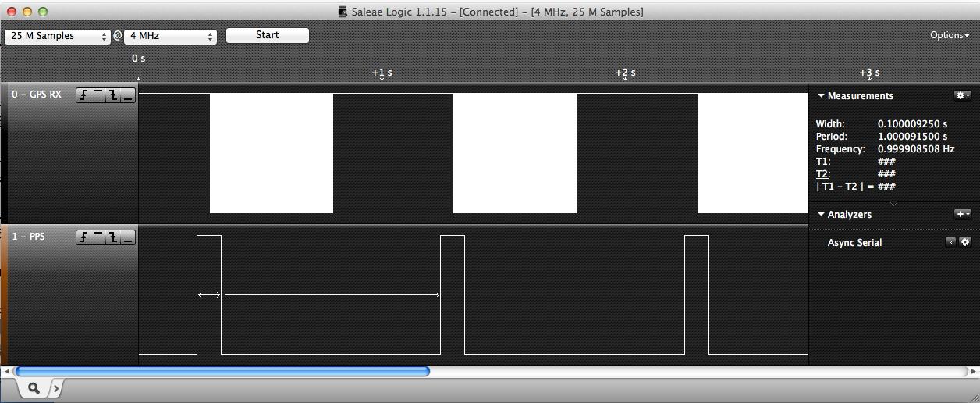Open Measurements gear settings menu
Viewport: 980px width, 403px height.
coord(963,95)
